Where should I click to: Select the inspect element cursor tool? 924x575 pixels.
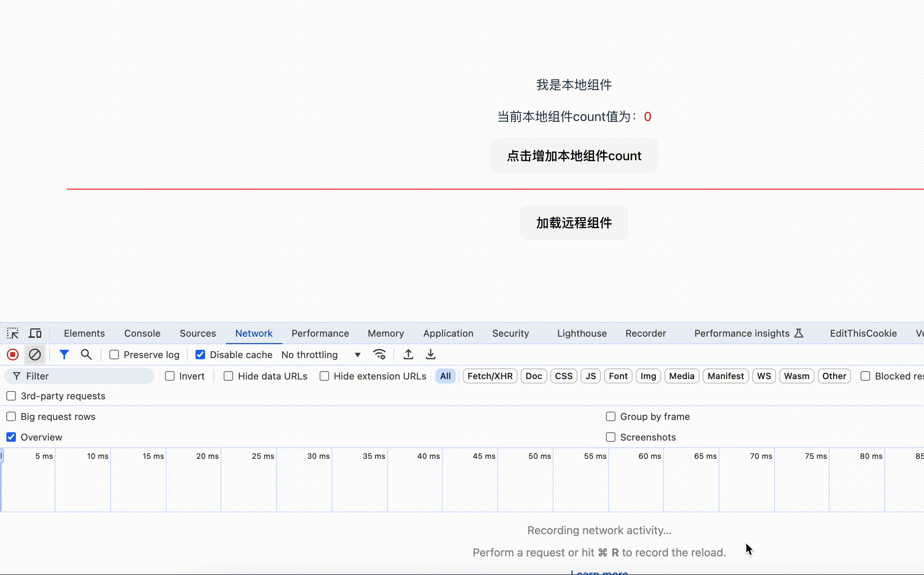pos(13,333)
